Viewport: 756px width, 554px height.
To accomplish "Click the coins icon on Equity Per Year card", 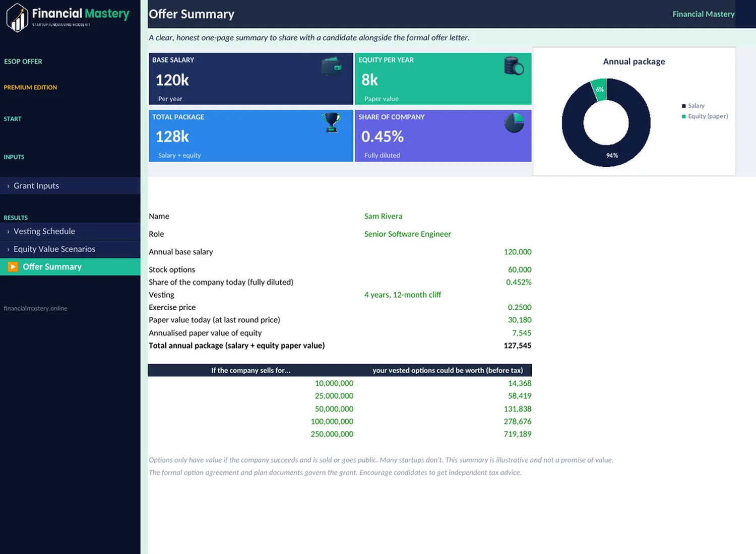I will (514, 66).
